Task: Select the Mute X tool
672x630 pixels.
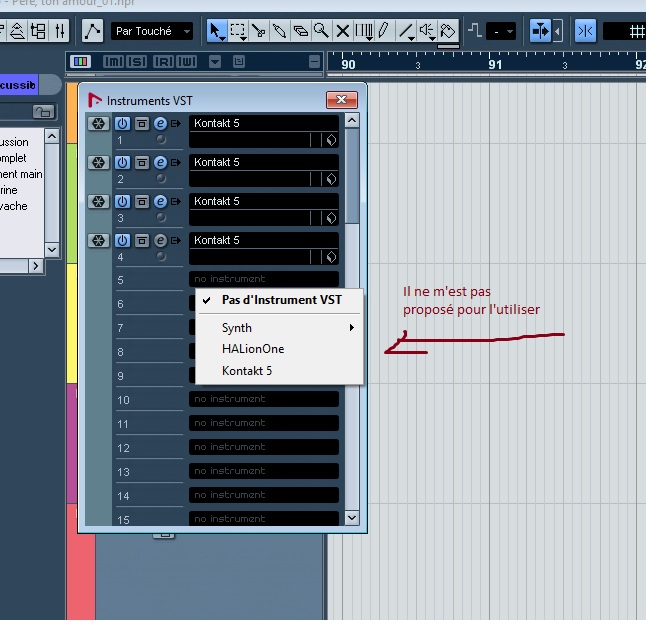Action: pyautogui.click(x=342, y=31)
